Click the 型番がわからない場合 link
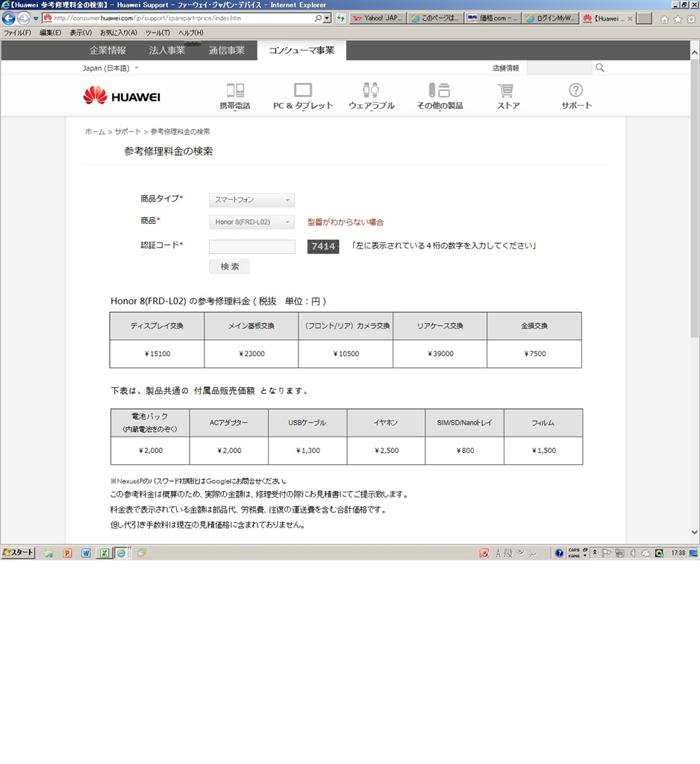This screenshot has height=764, width=700. tap(346, 222)
